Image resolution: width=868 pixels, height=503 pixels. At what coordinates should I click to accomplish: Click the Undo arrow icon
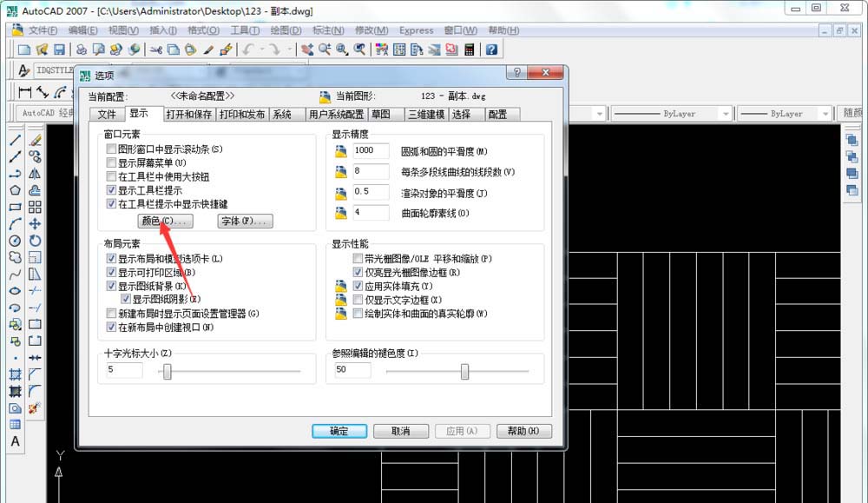[x=248, y=50]
